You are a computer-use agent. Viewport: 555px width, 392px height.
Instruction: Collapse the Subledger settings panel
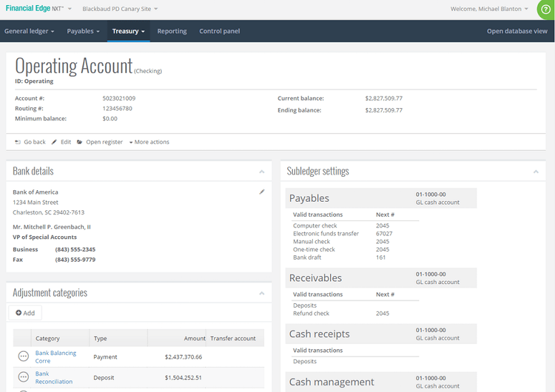coord(536,172)
